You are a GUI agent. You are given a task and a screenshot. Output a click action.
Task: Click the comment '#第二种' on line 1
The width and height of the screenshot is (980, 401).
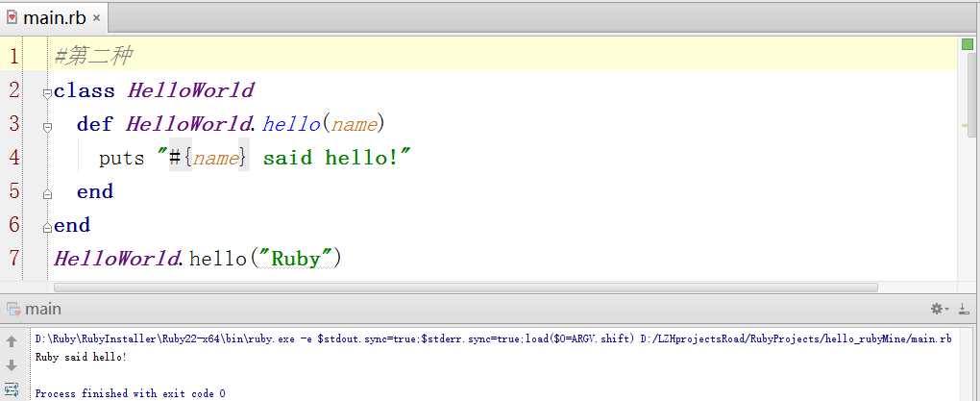coord(93,57)
